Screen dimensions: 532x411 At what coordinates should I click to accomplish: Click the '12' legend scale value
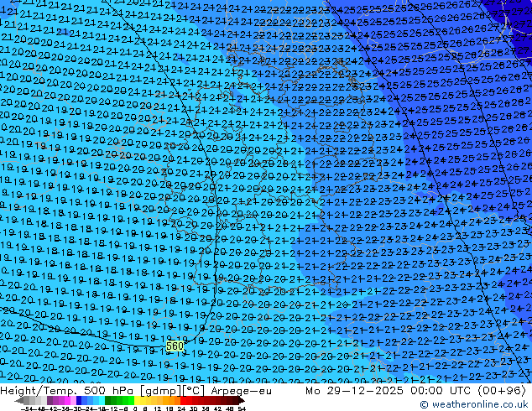(x=158, y=408)
